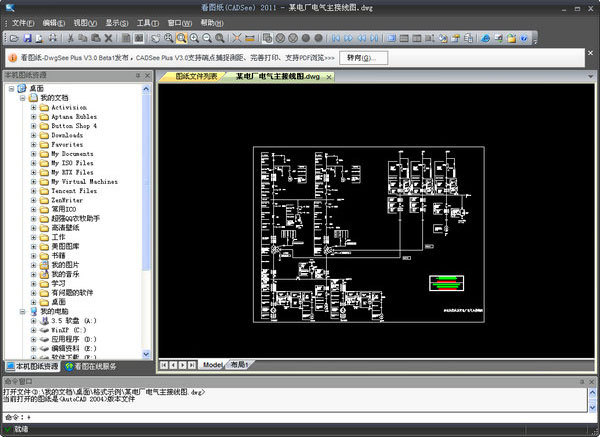This screenshot has width=600, height=437.
Task: Click the red X delete icon in toolbar
Action: (x=108, y=38)
